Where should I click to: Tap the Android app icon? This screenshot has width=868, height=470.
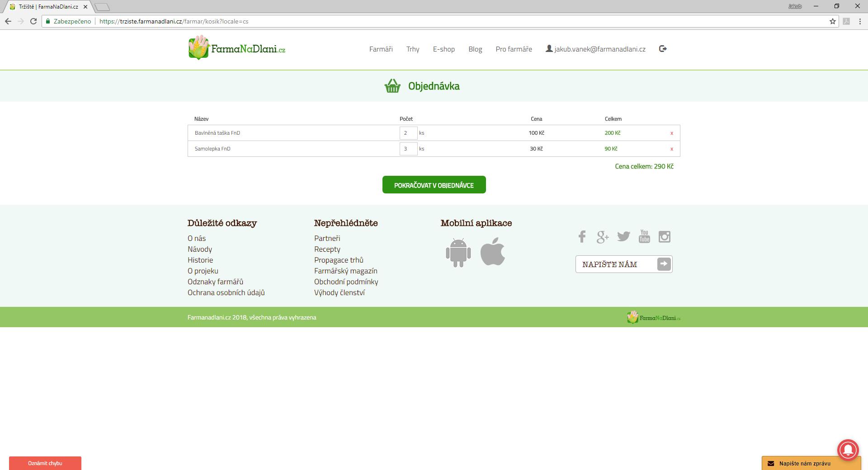458,252
